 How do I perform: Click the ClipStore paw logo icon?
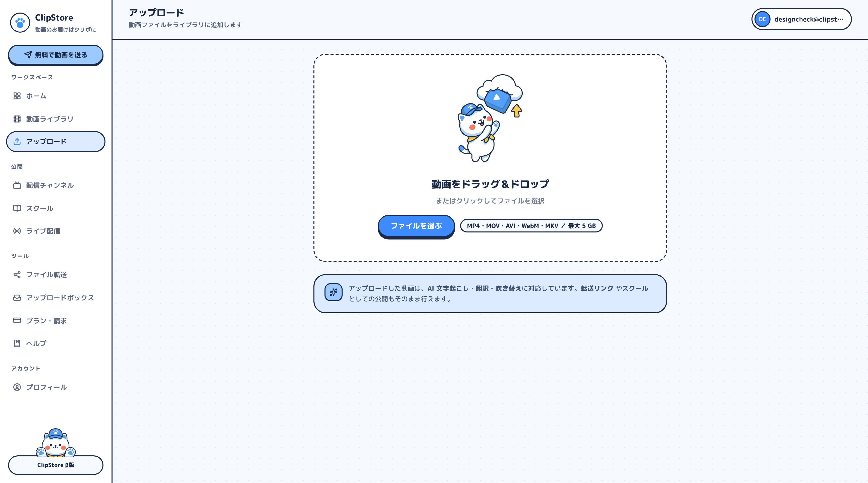[x=20, y=23]
